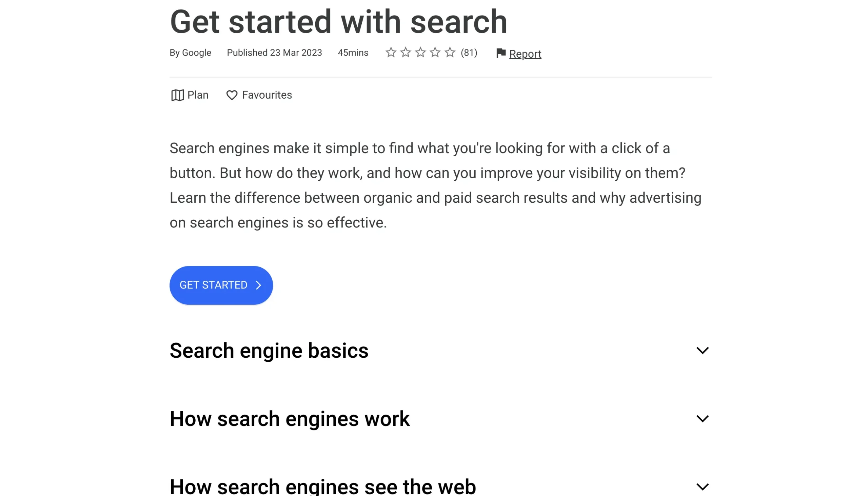
Task: Rate the course using the star rating control
Action: coord(420,53)
